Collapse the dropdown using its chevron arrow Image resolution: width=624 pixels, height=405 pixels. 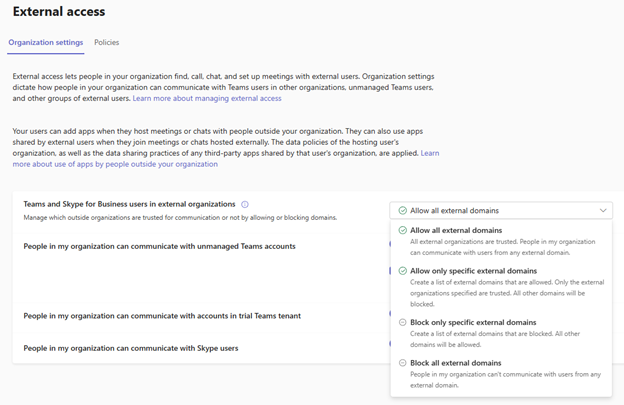pos(603,211)
